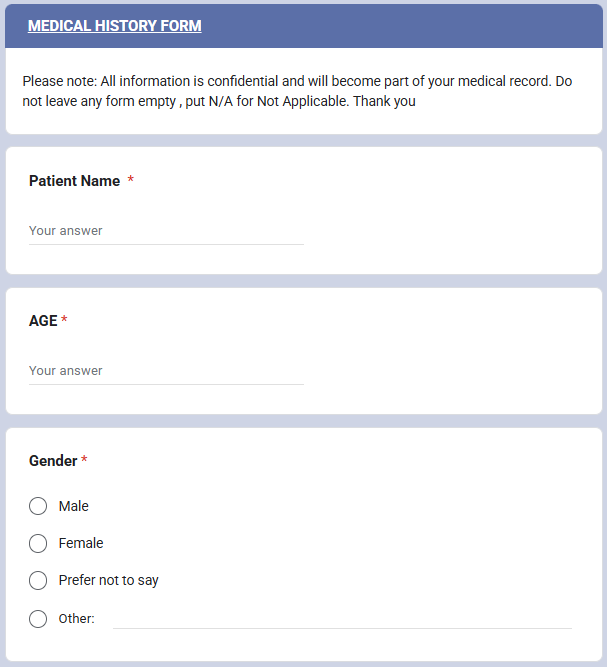Screen dimensions: 607x667
Task: Click the AGE question heading
Action: click(43, 321)
